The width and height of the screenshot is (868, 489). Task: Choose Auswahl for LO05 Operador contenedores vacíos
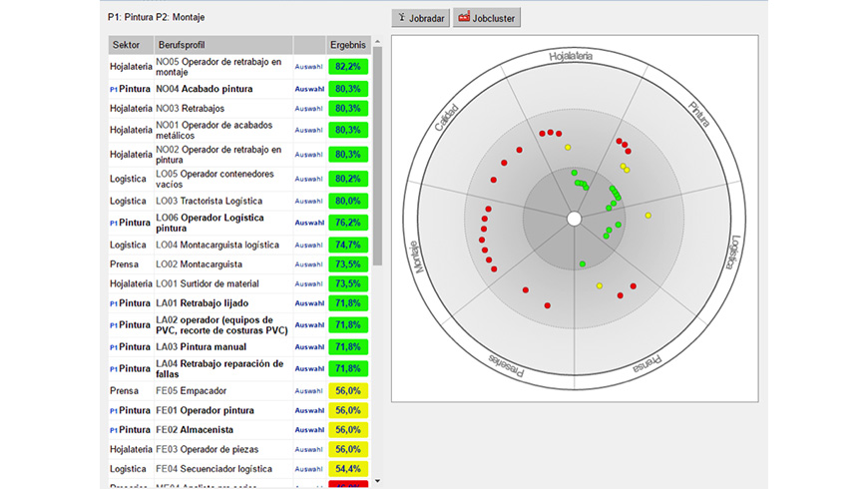(309, 179)
